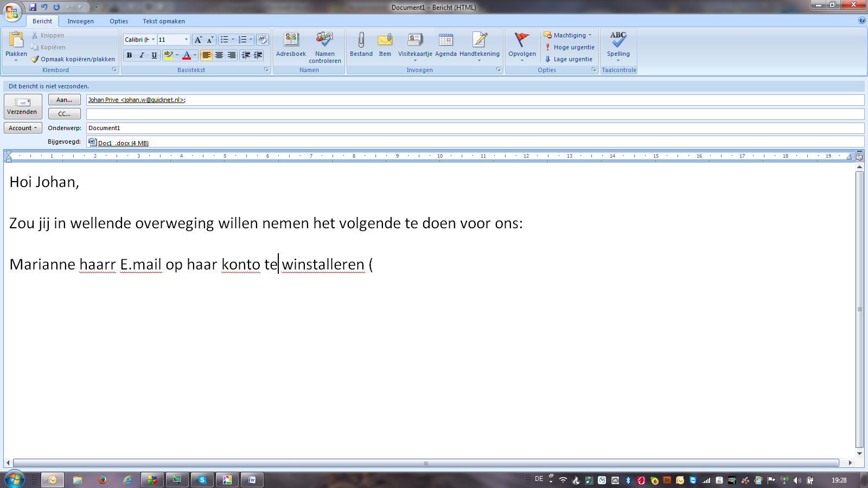Open the Doc1 .docx attachment
The height and width of the screenshot is (488, 868).
(x=123, y=143)
